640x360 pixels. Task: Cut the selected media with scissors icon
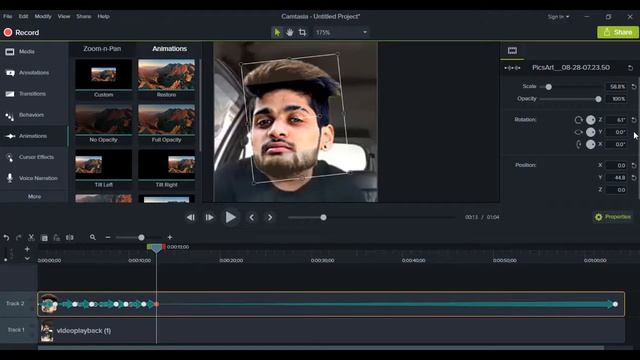pos(31,238)
